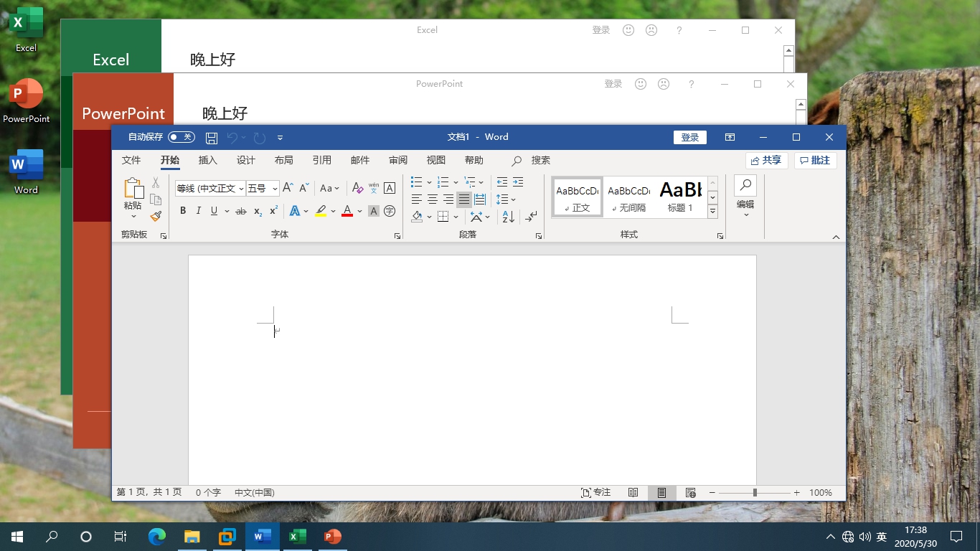
Task: Expand the styles gallery more arrow
Action: [712, 212]
